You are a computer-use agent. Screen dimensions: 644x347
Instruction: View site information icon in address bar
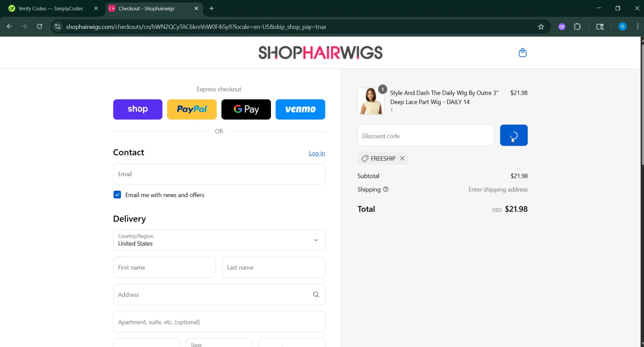58,27
